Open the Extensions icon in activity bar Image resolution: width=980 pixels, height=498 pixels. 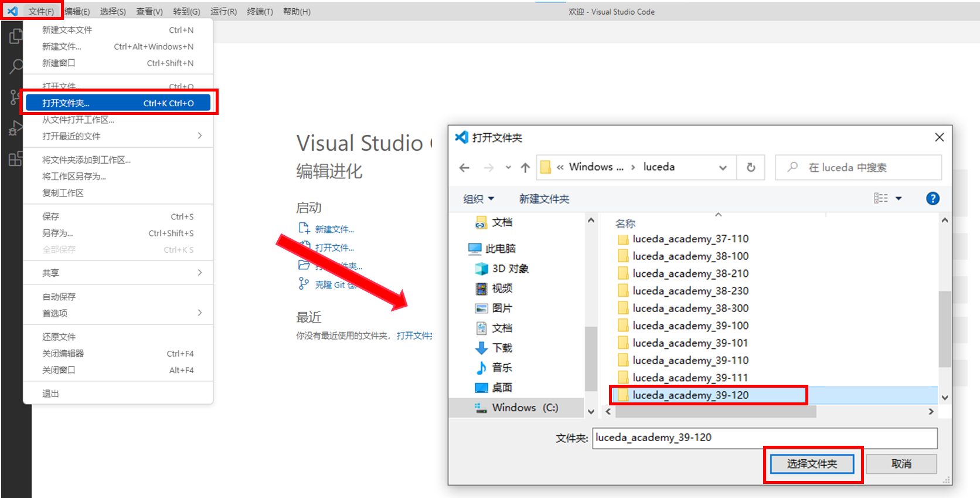[16, 158]
